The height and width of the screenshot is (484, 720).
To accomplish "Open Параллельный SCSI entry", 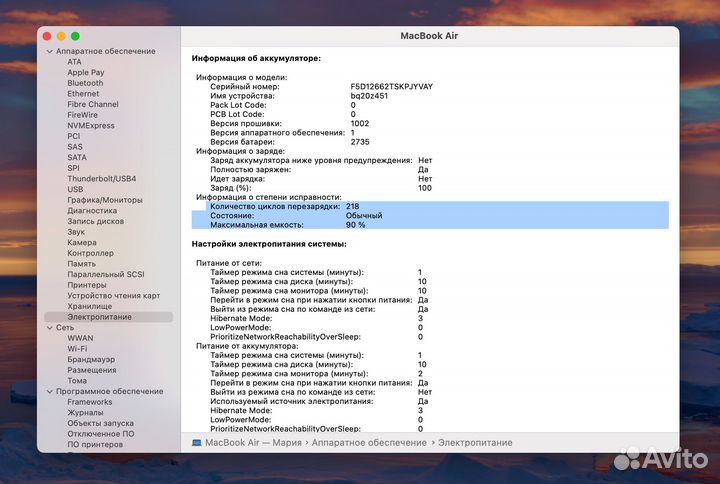I will tap(106, 275).
